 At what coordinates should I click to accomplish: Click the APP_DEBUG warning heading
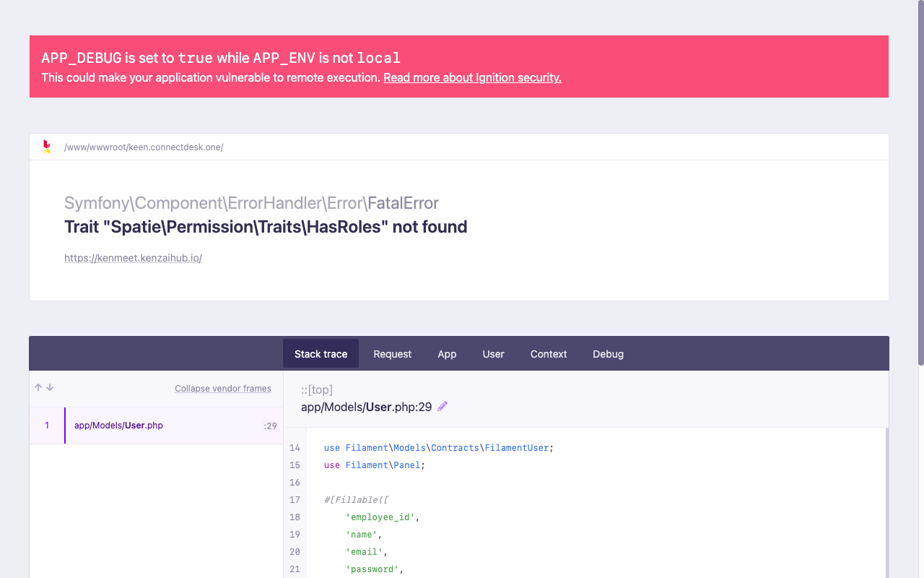click(221, 58)
